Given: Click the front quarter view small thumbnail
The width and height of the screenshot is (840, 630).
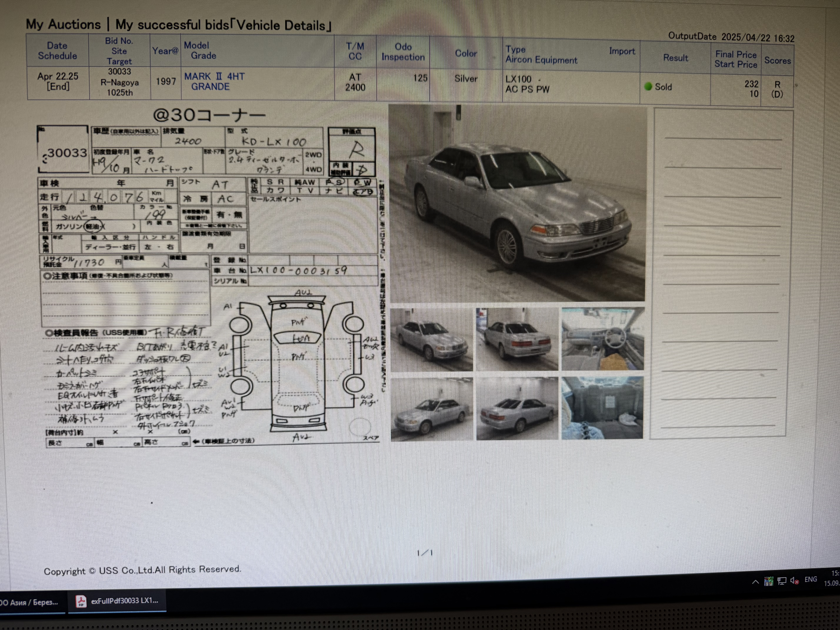Looking at the screenshot, I should pos(432,340).
